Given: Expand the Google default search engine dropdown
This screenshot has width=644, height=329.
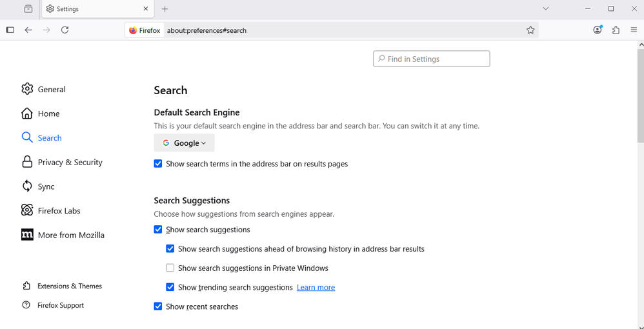Looking at the screenshot, I should (184, 143).
